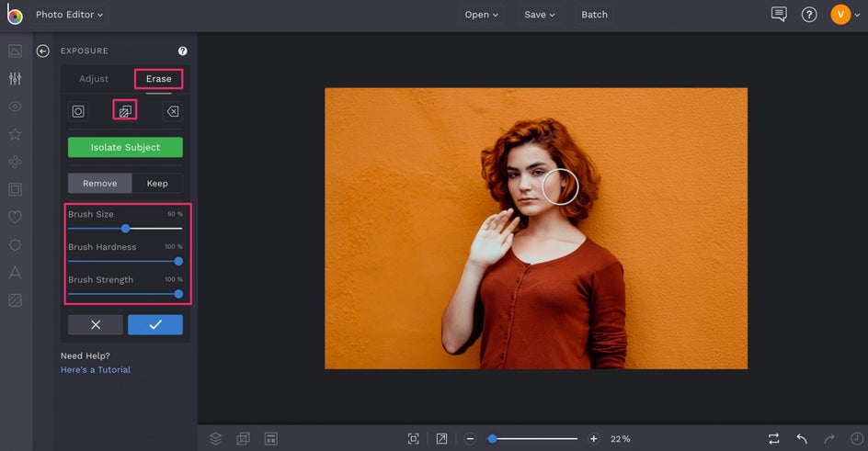
Task: Open the Exposure help question mark
Action: pyautogui.click(x=182, y=51)
